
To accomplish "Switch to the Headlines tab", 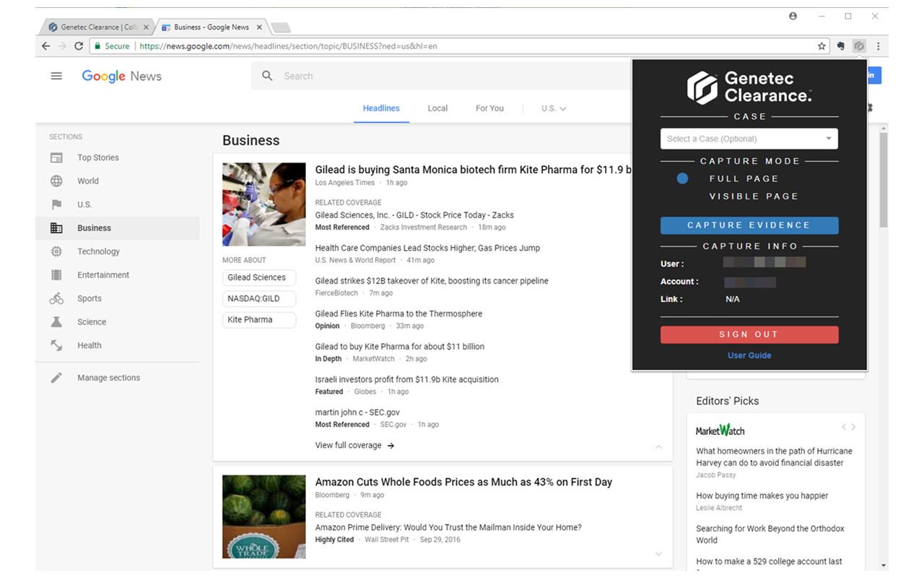I will [x=381, y=108].
